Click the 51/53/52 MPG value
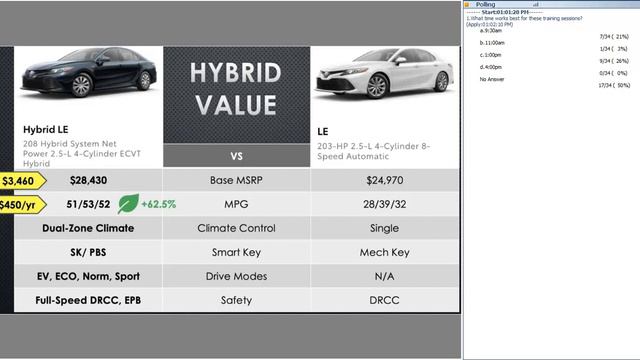Viewport: 640px width, 360px height. [88, 204]
